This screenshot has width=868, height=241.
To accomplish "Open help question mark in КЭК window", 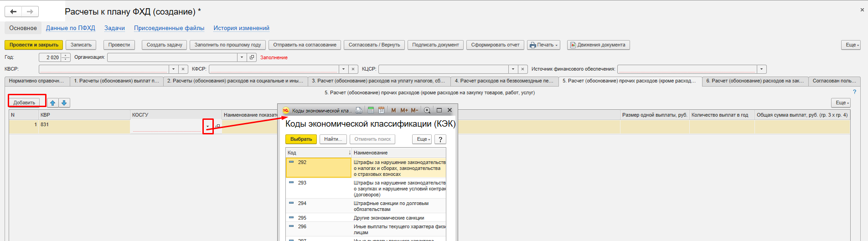I will tap(440, 139).
